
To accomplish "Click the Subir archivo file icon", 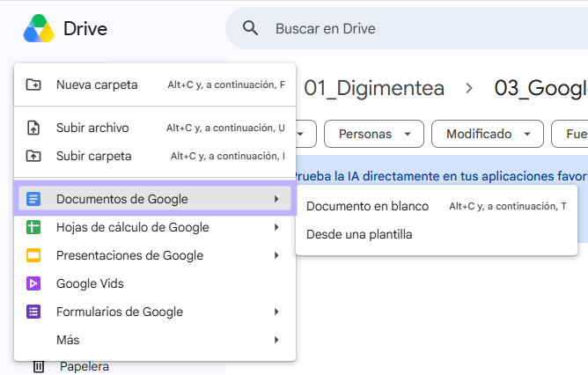I will [x=33, y=128].
